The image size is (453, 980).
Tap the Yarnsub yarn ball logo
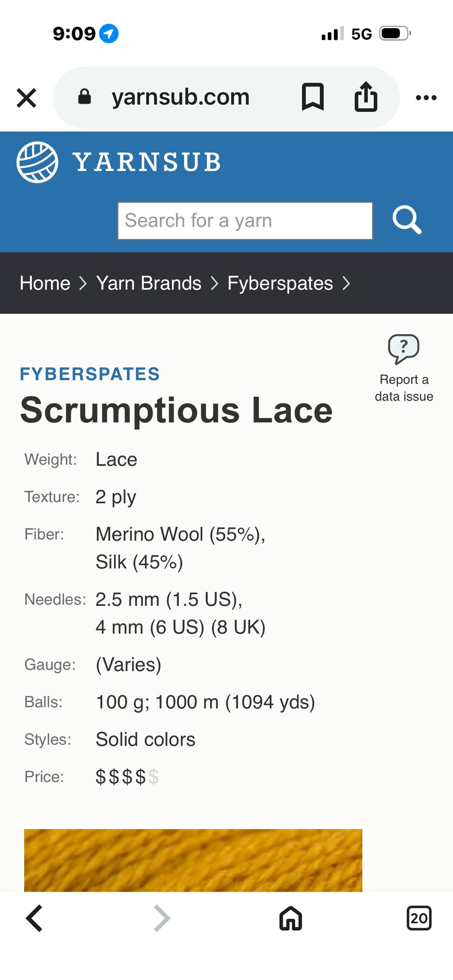click(37, 162)
